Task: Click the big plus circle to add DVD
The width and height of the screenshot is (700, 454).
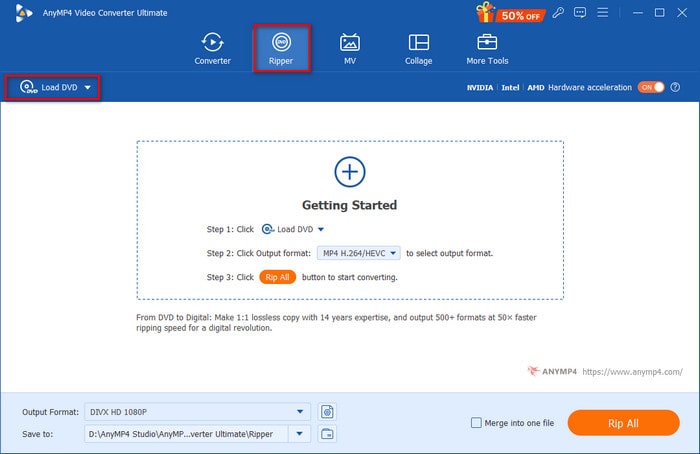Action: (349, 172)
